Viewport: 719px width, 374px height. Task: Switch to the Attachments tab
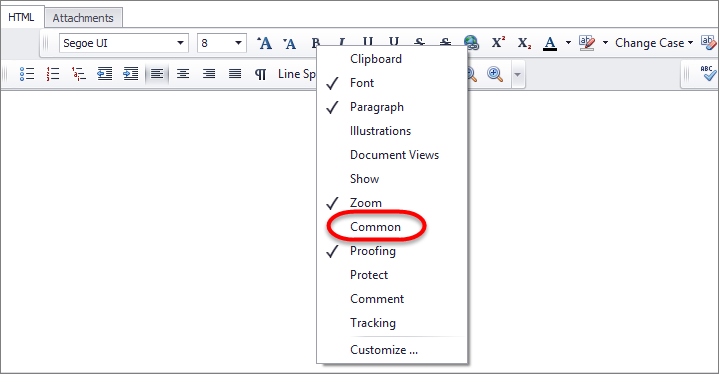(x=83, y=18)
